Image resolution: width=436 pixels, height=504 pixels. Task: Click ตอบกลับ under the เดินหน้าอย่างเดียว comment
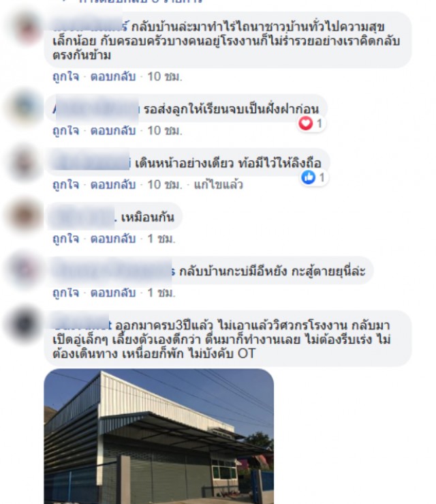tap(113, 185)
